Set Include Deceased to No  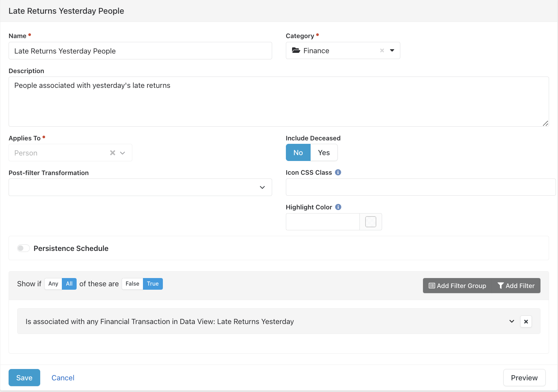298,152
